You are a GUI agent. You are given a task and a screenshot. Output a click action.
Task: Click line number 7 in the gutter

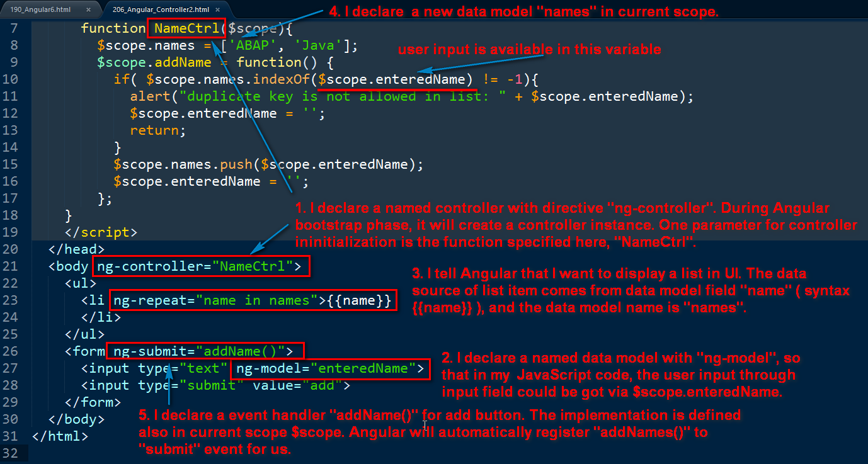point(14,28)
